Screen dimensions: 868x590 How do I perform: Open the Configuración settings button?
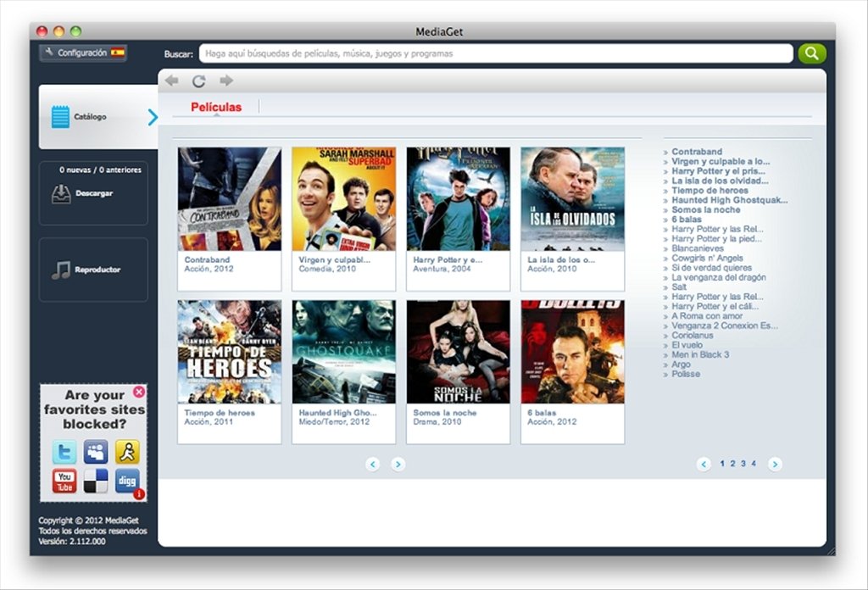point(83,53)
